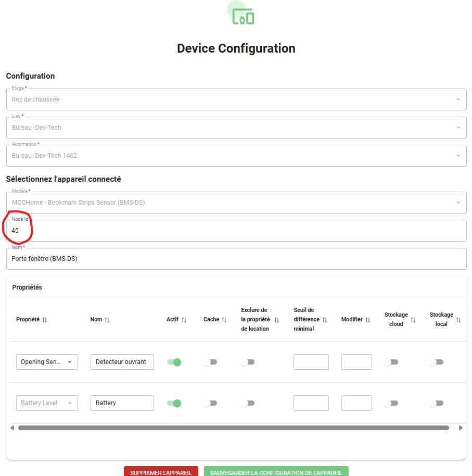Sort by Stockage cloud column icon

tap(413, 320)
